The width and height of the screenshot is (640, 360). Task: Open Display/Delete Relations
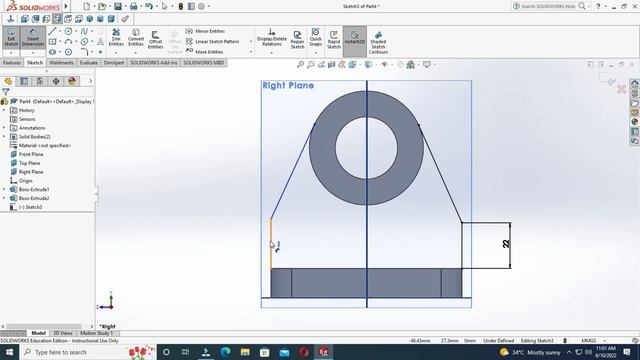[x=271, y=37]
